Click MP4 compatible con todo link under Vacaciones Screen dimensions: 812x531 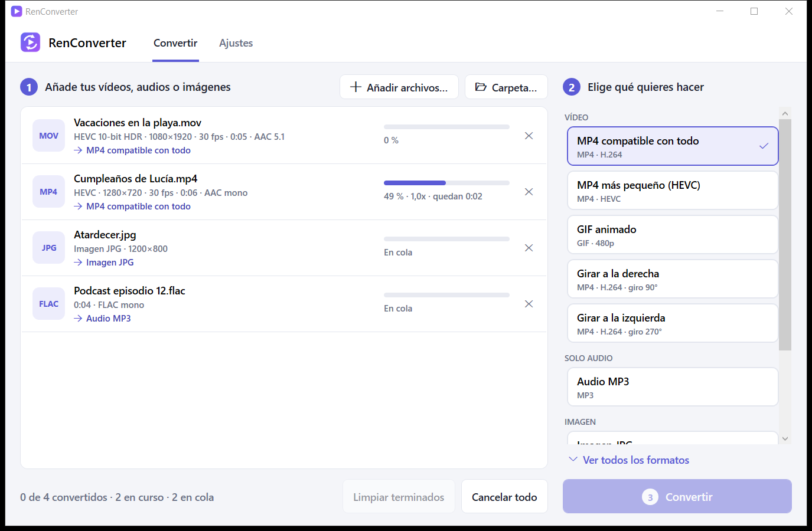(x=138, y=150)
